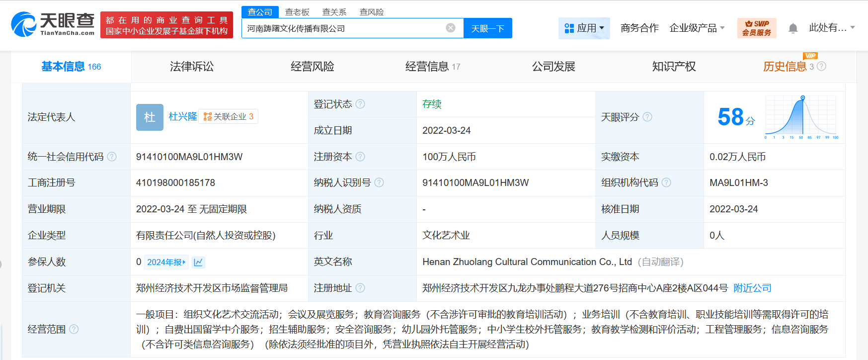Image resolution: width=868 pixels, height=360 pixels.
Task: Click the help icon beside 组织机构代码
Action: (x=666, y=182)
